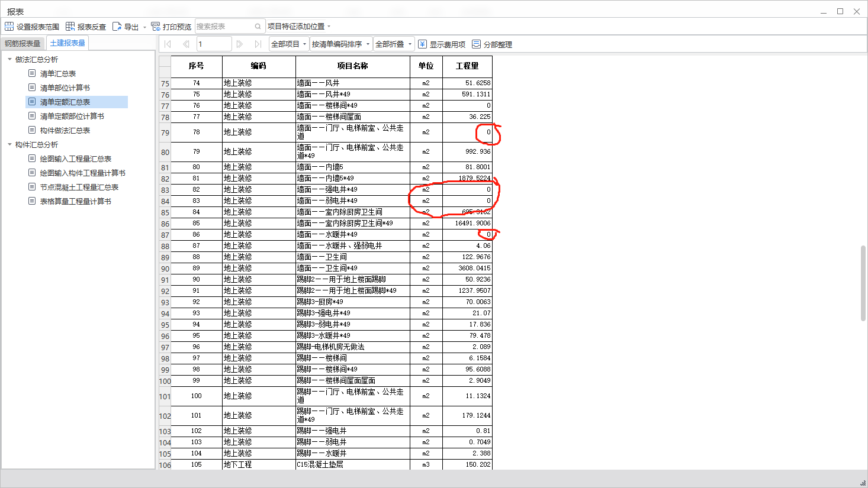Click the 工程量 column header

coord(467,66)
